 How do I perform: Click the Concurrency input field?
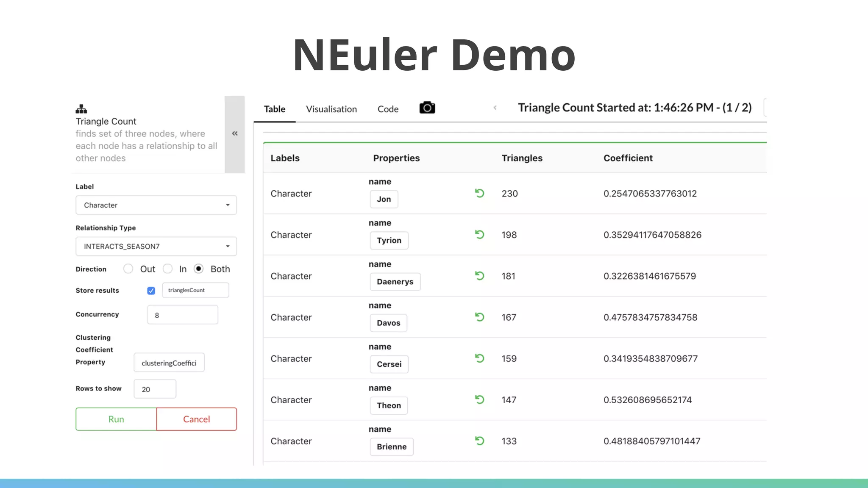[183, 315]
